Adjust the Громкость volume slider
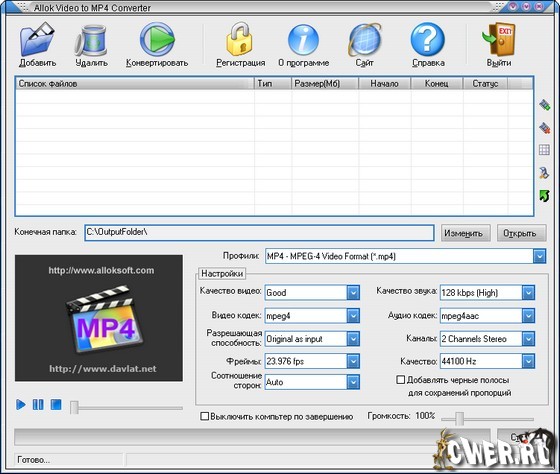This screenshot has width=560, height=474. coord(460,419)
